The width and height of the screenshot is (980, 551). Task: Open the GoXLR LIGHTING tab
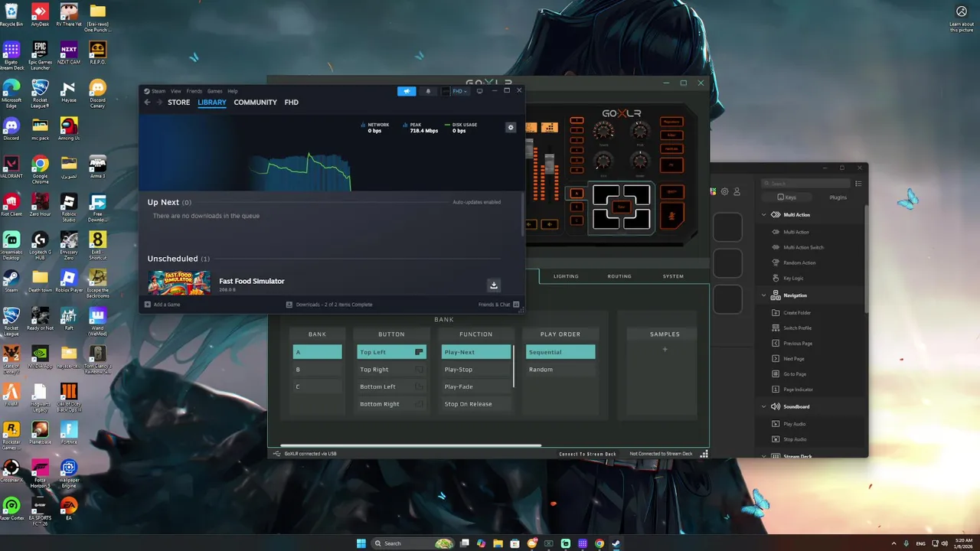(x=566, y=276)
